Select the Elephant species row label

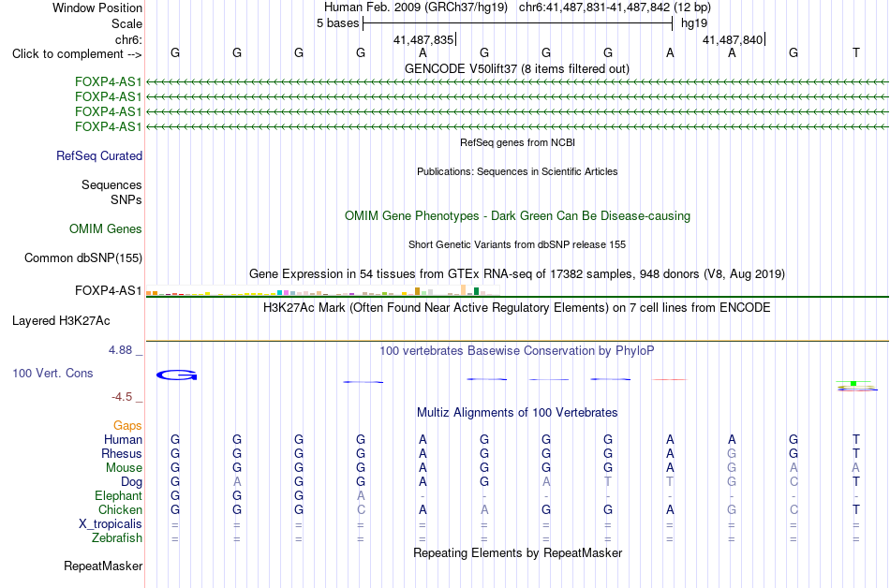pos(118,496)
